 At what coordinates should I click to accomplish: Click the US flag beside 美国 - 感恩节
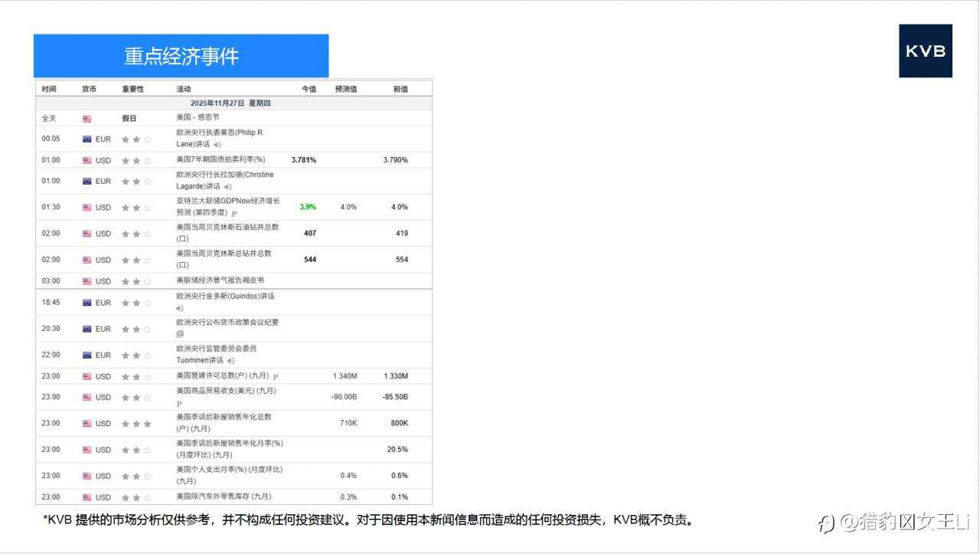pos(87,119)
